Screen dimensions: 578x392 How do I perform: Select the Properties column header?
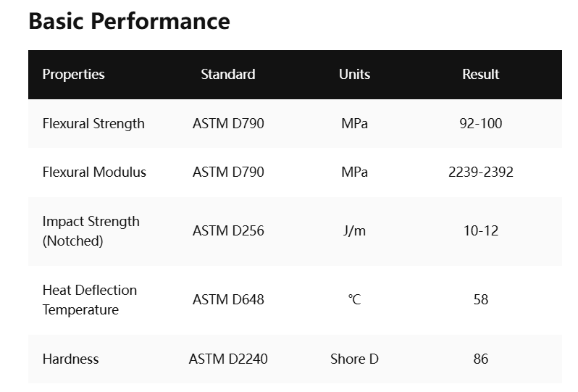(x=73, y=75)
